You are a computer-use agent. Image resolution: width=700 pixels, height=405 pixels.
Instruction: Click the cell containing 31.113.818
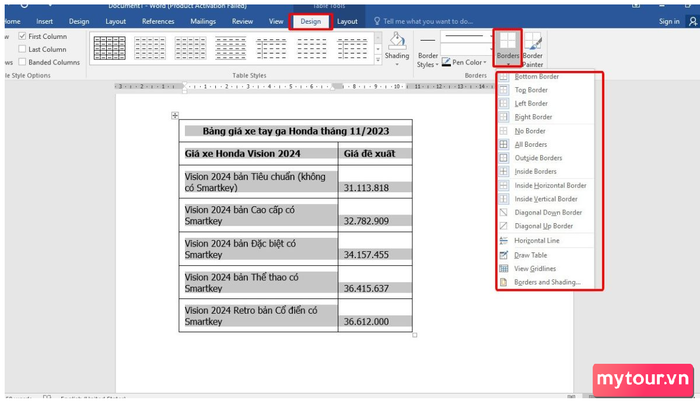pyautogui.click(x=375, y=182)
